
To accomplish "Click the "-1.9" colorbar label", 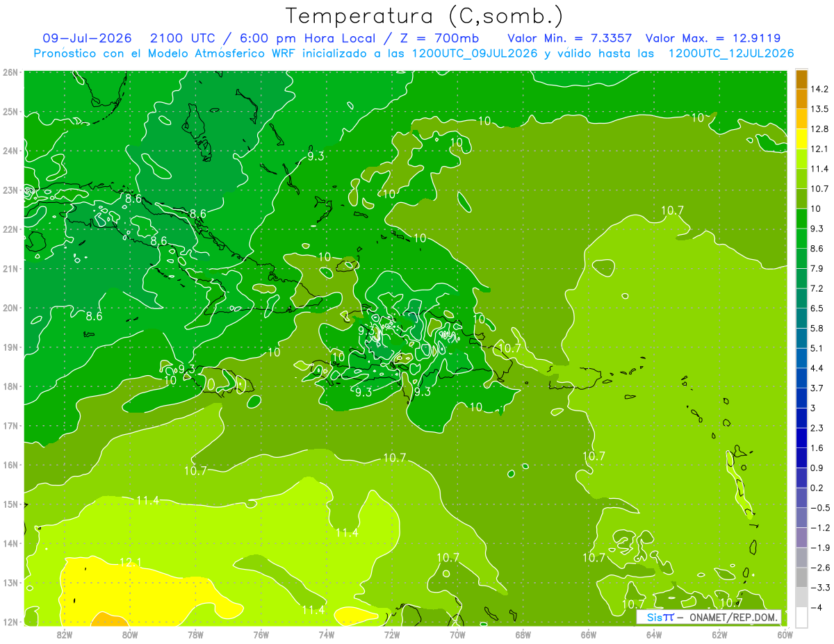I will [819, 547].
